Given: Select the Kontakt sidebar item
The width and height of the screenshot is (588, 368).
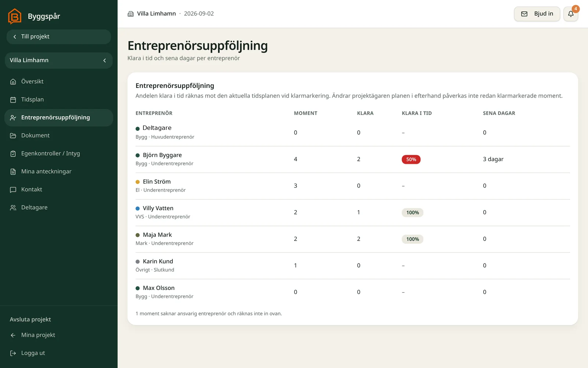Looking at the screenshot, I should tap(59, 190).
